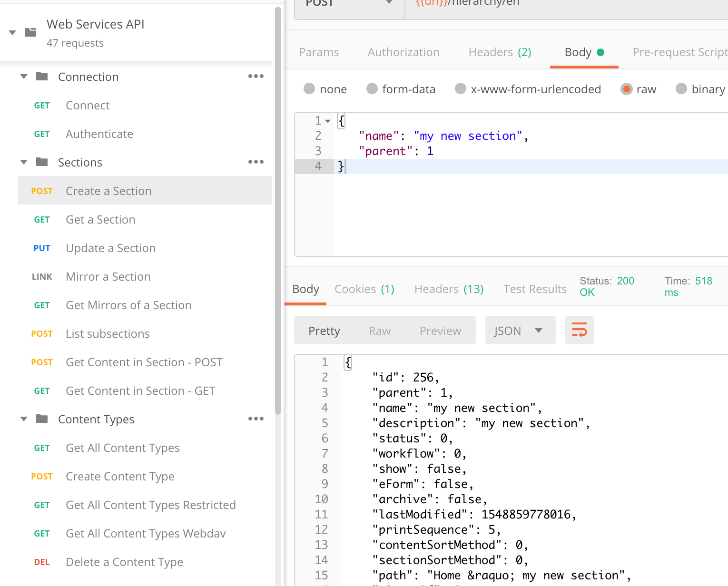Open the Content Types folder more actions

(256, 419)
